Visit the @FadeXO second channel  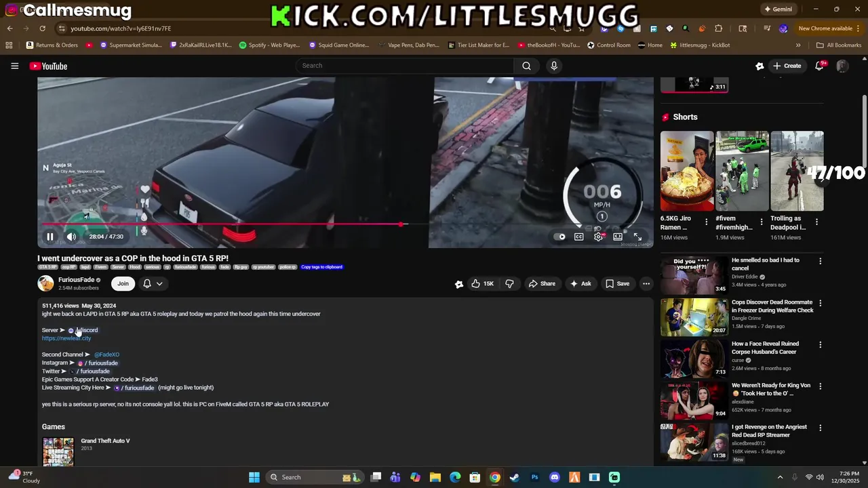click(106, 354)
